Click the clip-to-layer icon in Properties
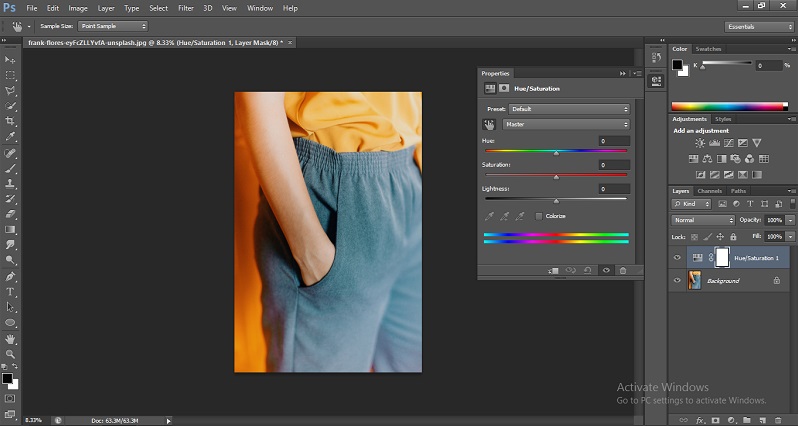Viewport: 798px width, 426px height. click(x=553, y=270)
